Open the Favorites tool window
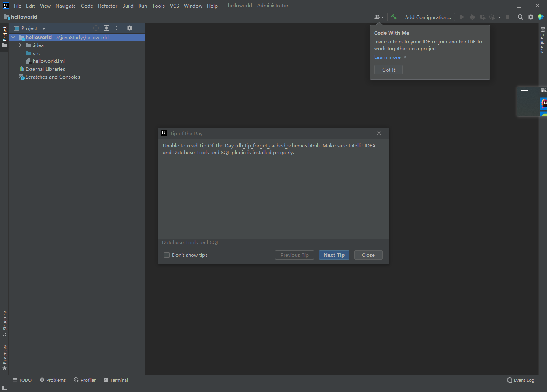 pos(5,358)
